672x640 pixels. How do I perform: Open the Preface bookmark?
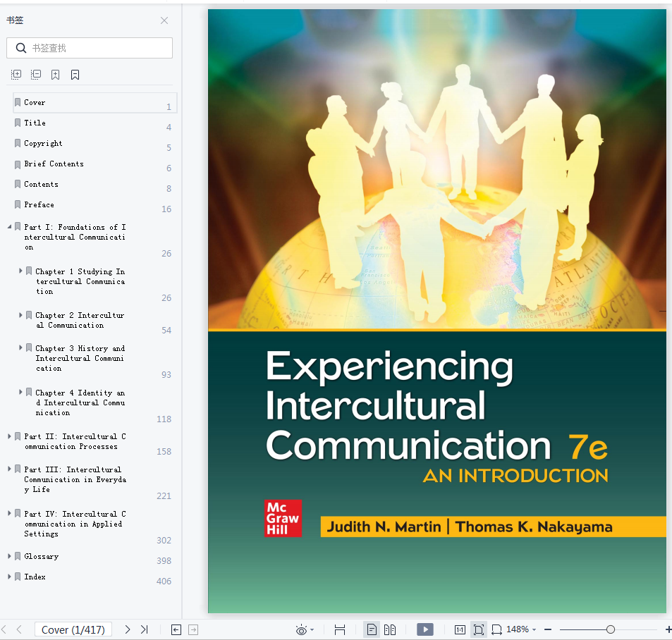(x=39, y=205)
